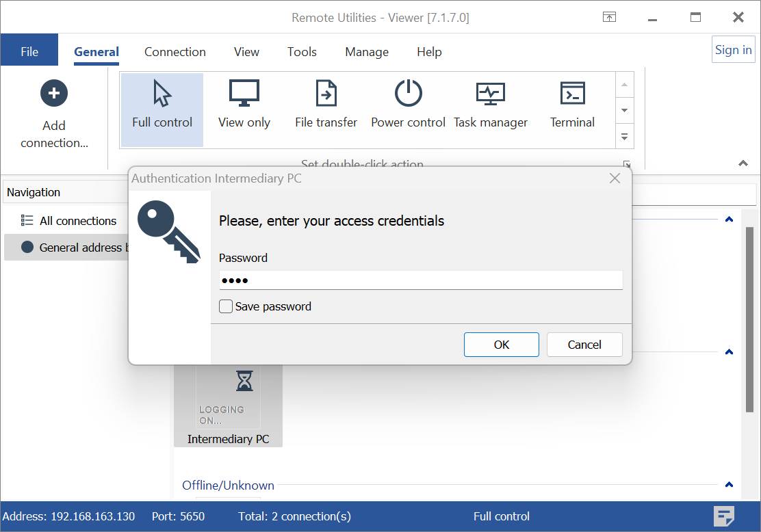
Task: Select the View only monitor icon
Action: tap(244, 94)
